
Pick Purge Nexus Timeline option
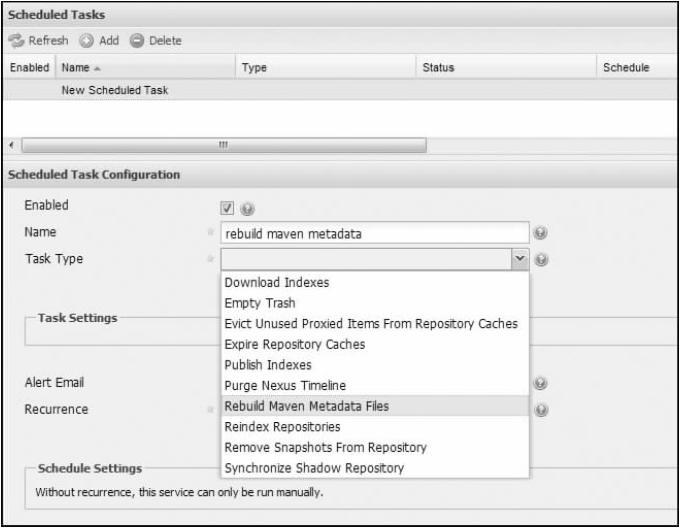[x=286, y=385]
